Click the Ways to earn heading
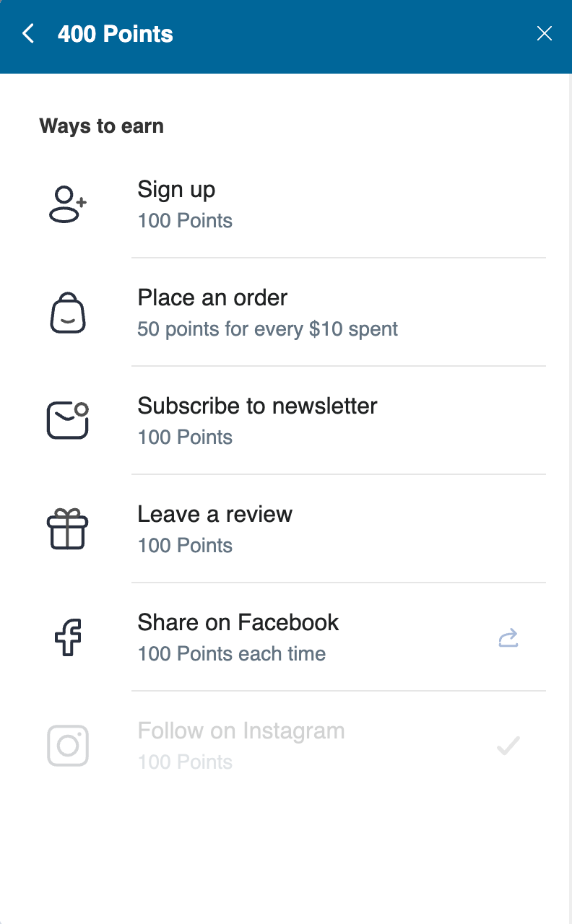 tap(101, 126)
